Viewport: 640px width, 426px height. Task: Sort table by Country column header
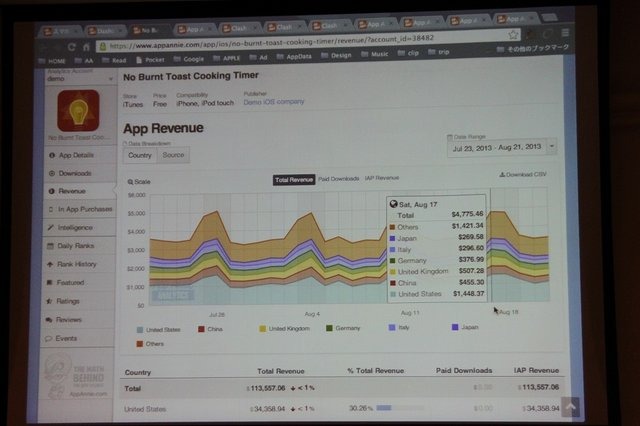tap(138, 373)
